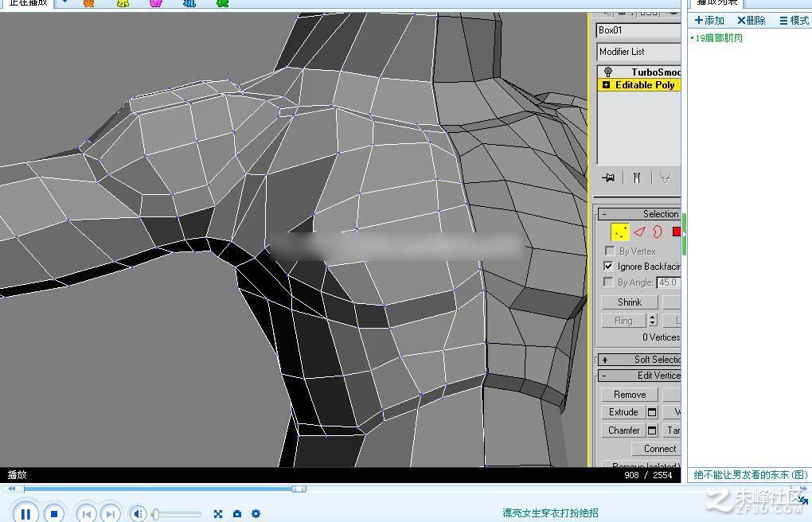Toggle Show End Result icon
Image resolution: width=812 pixels, height=522 pixels.
[636, 177]
